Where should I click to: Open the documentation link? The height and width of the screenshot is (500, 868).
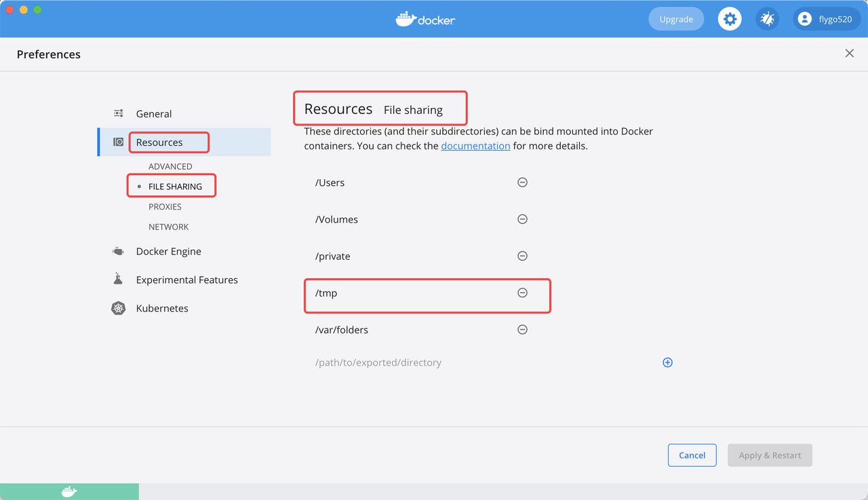pyautogui.click(x=475, y=146)
